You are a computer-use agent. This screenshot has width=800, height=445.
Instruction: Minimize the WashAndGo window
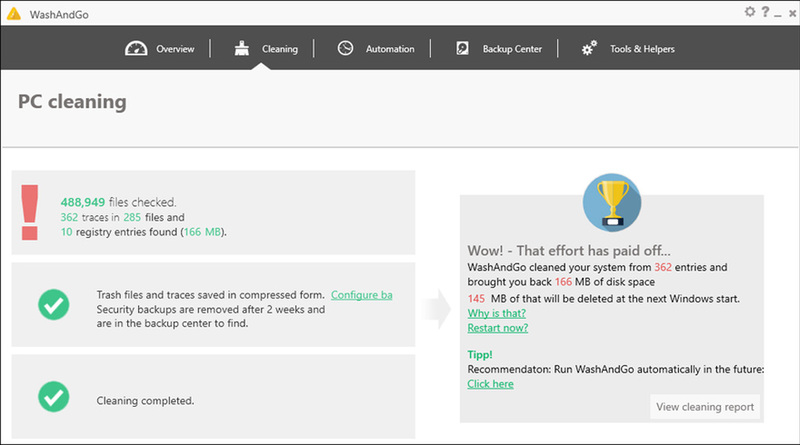click(778, 15)
